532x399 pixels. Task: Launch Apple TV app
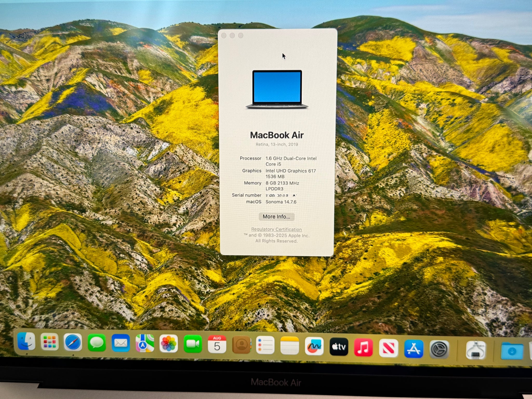(x=339, y=347)
